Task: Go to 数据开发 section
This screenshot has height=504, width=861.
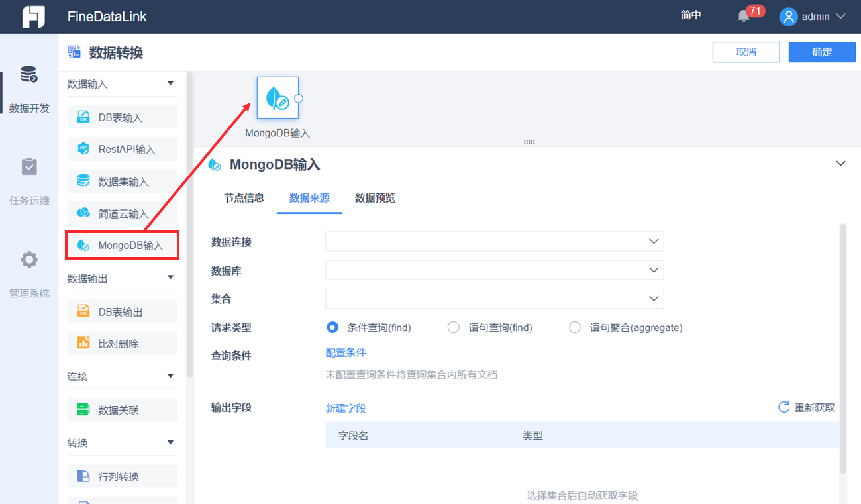Action: tap(29, 109)
